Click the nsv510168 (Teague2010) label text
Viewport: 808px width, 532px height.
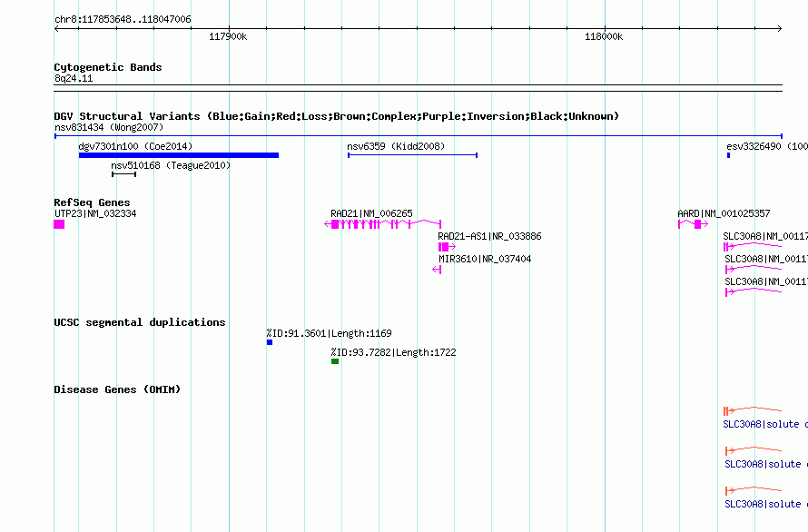(x=171, y=165)
